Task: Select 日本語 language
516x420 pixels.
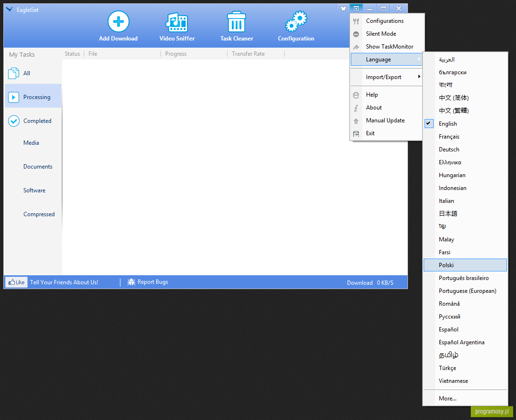Action: click(x=466, y=214)
